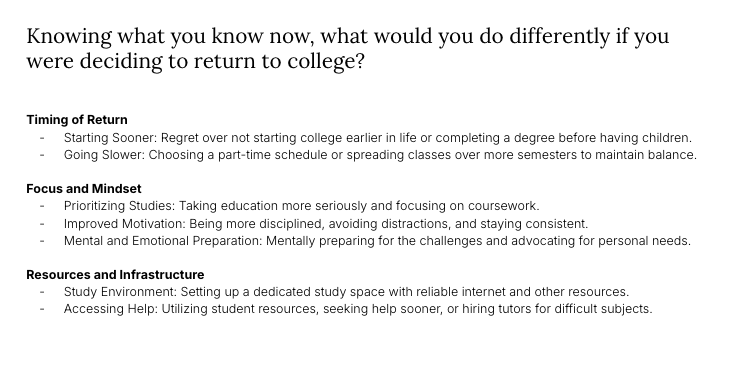Click the dash before 'Starting Sooner'
The width and height of the screenshot is (736, 371).
point(42,138)
